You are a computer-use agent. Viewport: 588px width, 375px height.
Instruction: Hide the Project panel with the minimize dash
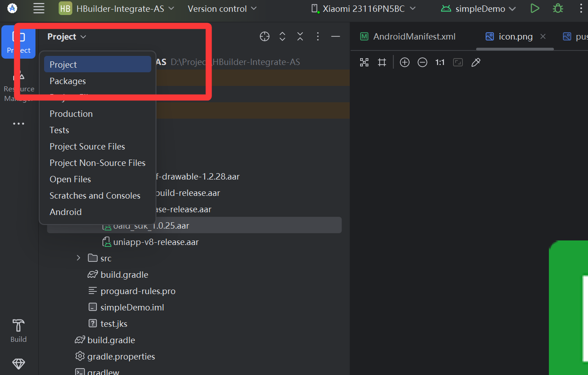[x=336, y=37]
